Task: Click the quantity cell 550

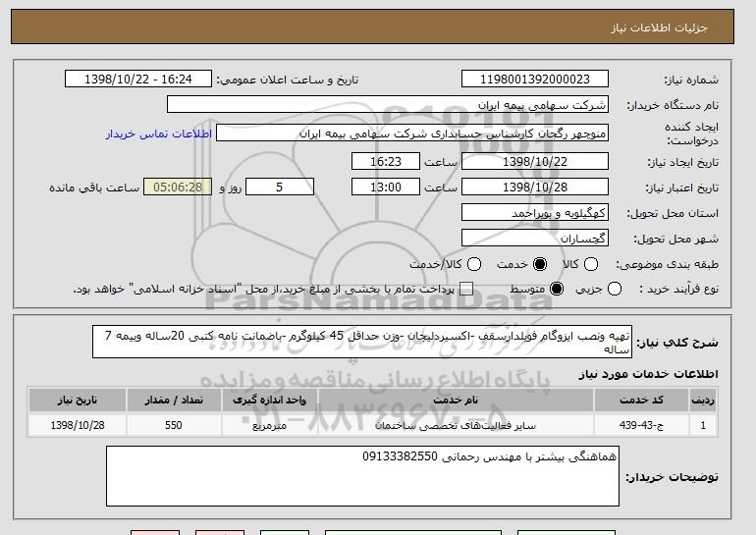Action: 174,426
